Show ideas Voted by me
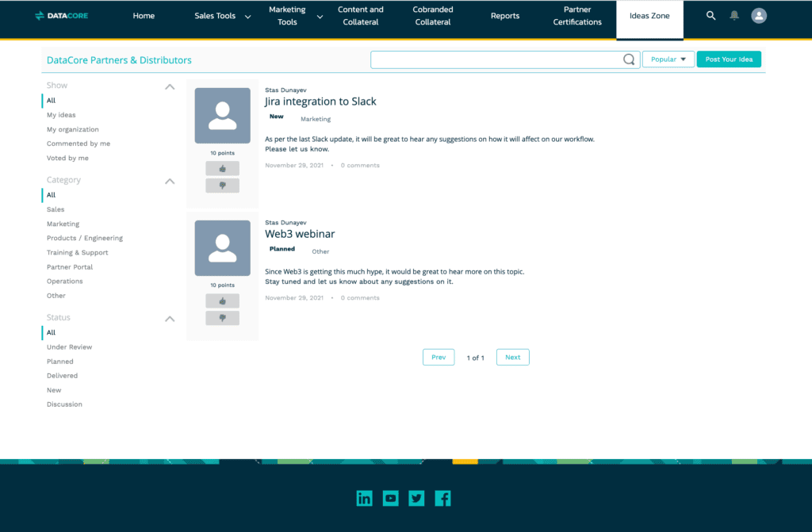 [67, 158]
